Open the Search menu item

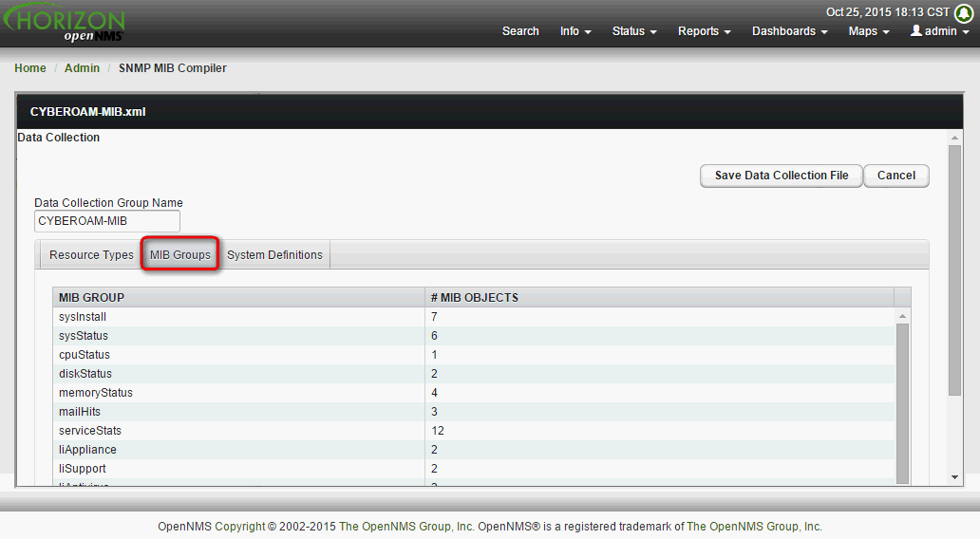coord(520,31)
